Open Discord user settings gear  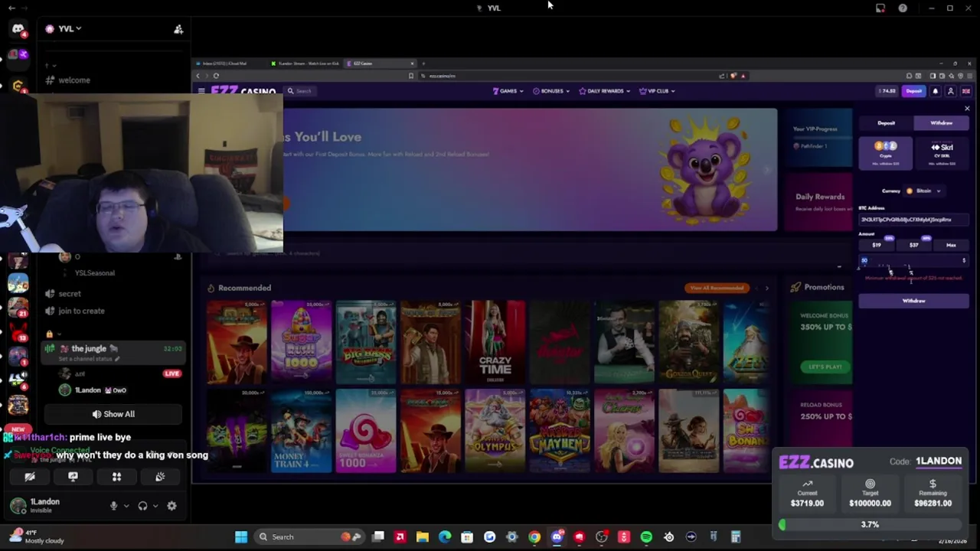[x=171, y=506]
